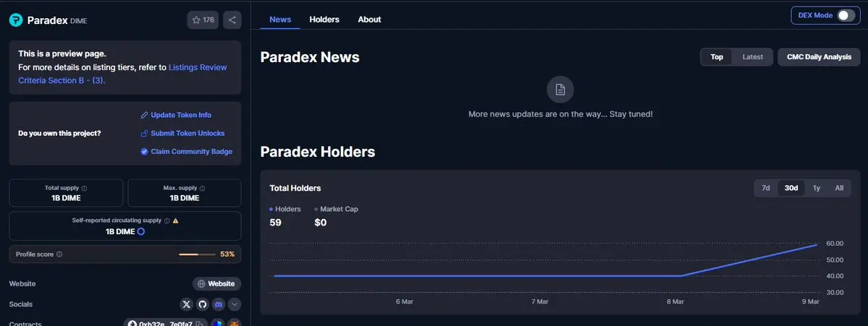The image size is (868, 326).
Task: Click the 9 Mar point on holders line
Action: 817,245
